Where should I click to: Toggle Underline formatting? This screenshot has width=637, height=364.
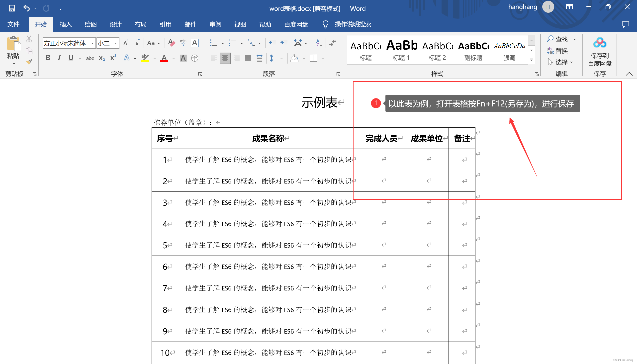tap(71, 58)
